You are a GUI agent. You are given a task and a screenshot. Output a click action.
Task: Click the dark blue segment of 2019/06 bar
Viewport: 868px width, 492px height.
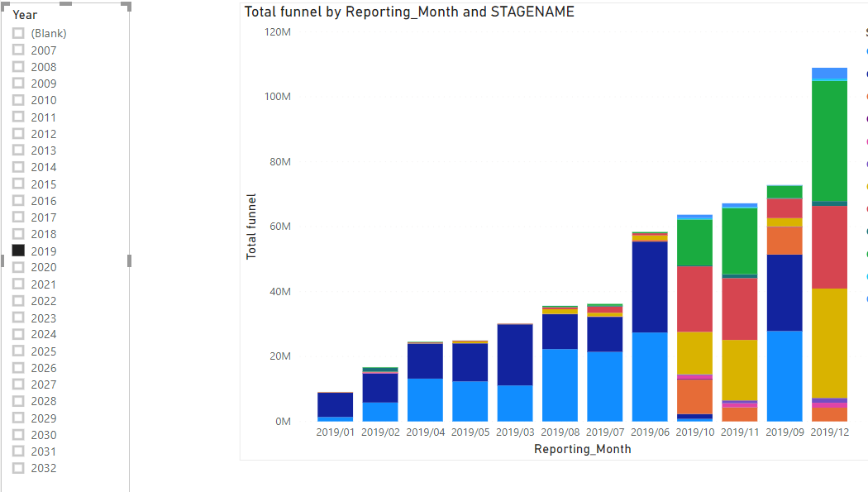pos(650,287)
